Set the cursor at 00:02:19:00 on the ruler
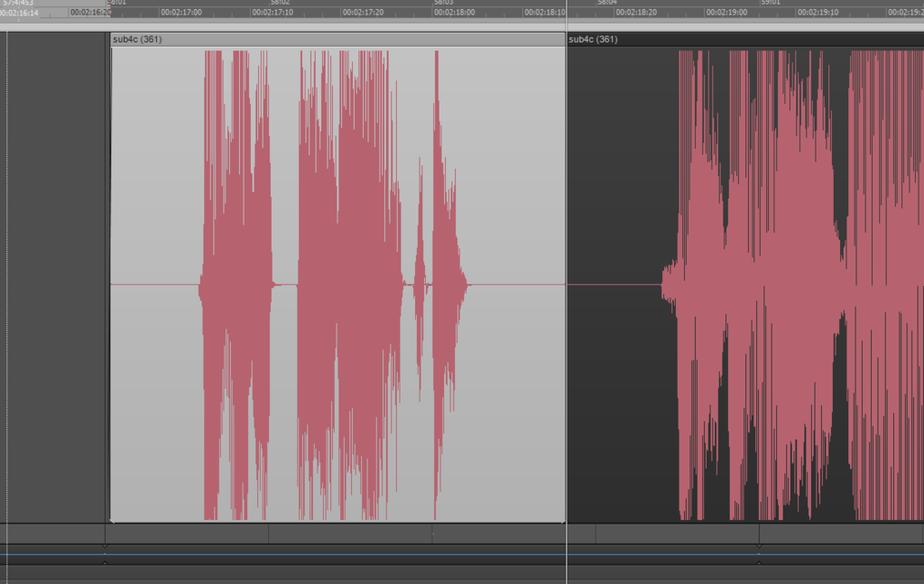 coord(726,14)
